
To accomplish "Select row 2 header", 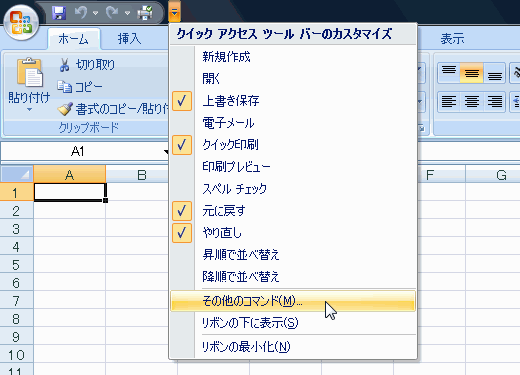I will (16, 210).
